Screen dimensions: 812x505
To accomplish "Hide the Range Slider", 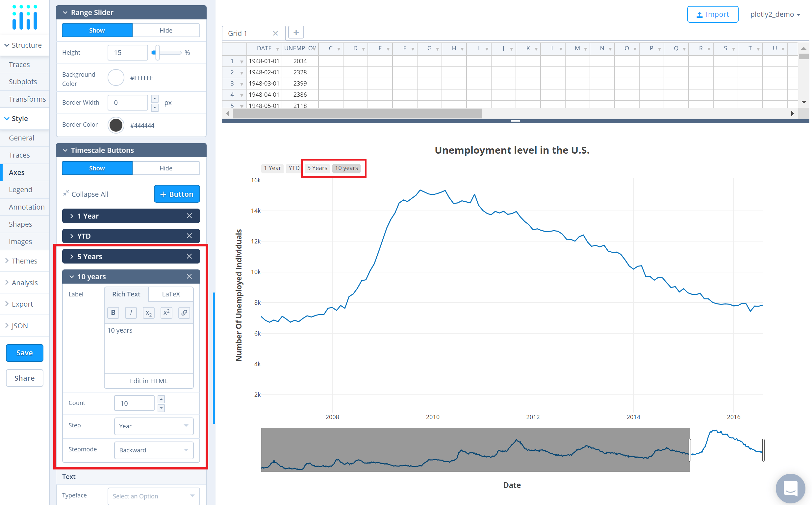I will 166,30.
